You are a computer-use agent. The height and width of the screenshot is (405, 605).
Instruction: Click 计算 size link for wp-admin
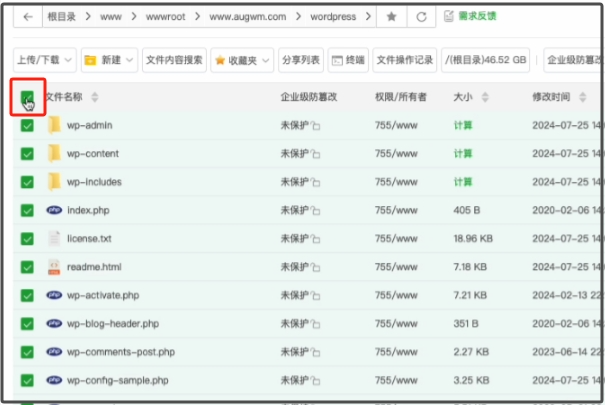pos(463,126)
